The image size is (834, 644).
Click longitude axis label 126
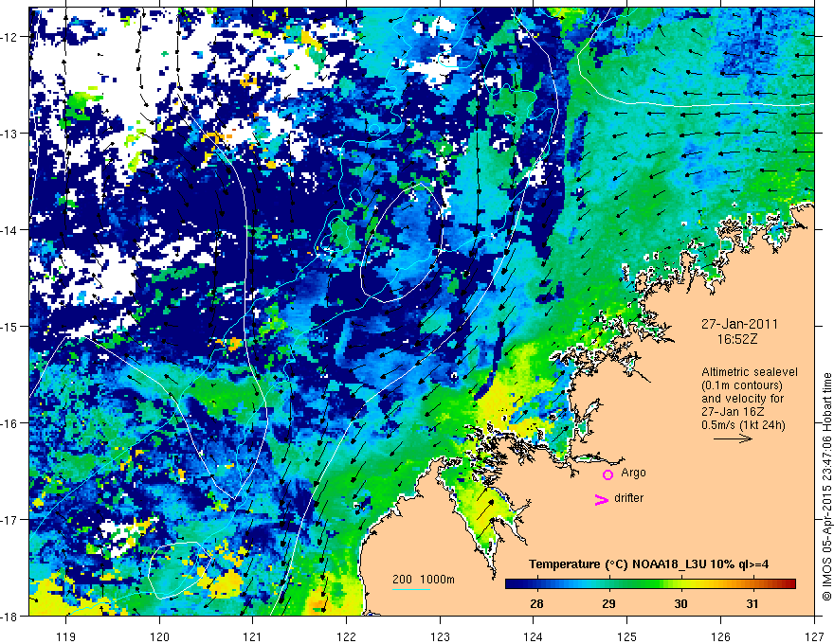(x=720, y=636)
